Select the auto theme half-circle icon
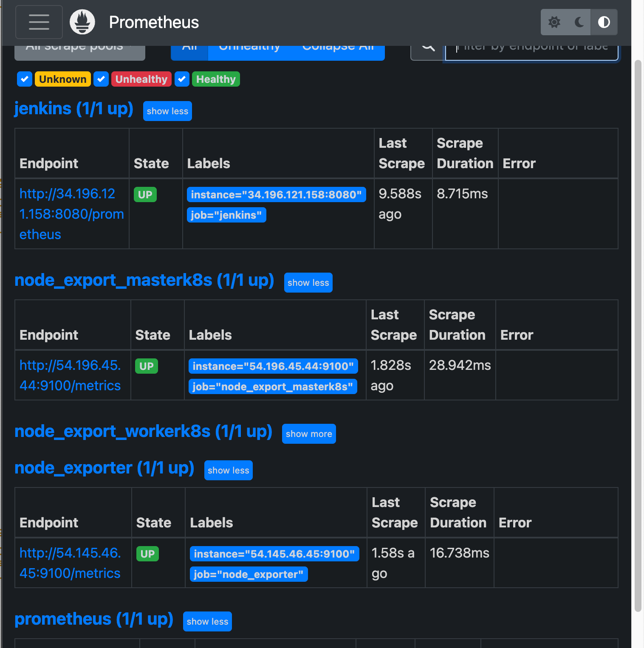The image size is (644, 648). pos(604,22)
